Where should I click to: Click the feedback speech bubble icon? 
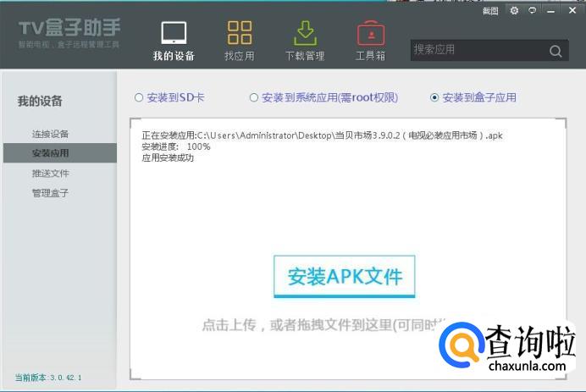point(532,10)
